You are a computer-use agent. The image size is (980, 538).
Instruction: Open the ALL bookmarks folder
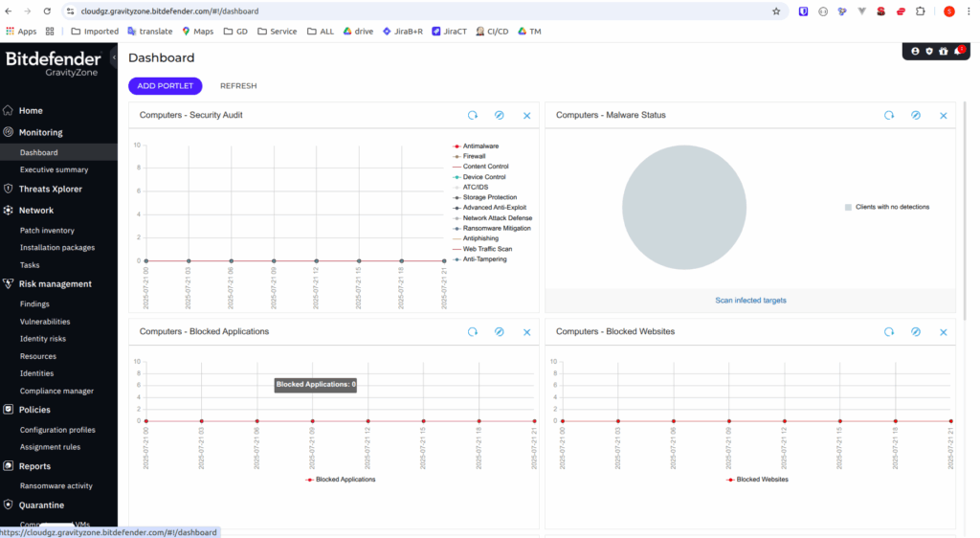(x=320, y=32)
